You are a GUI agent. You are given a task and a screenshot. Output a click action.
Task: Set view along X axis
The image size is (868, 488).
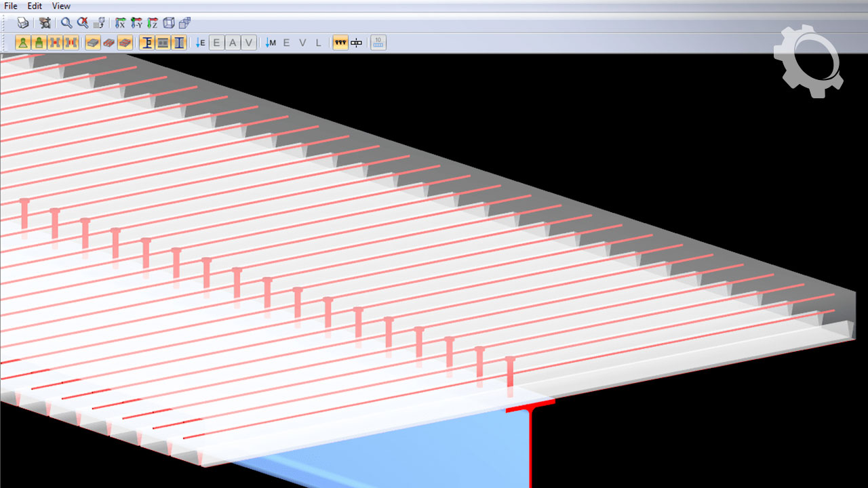click(121, 22)
